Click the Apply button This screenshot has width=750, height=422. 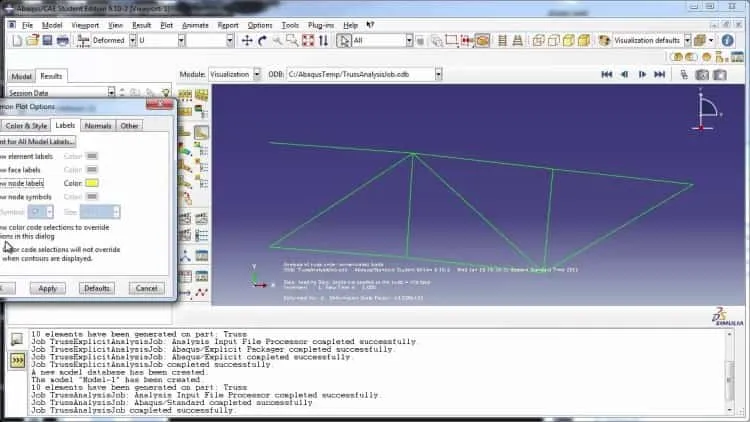click(x=47, y=289)
